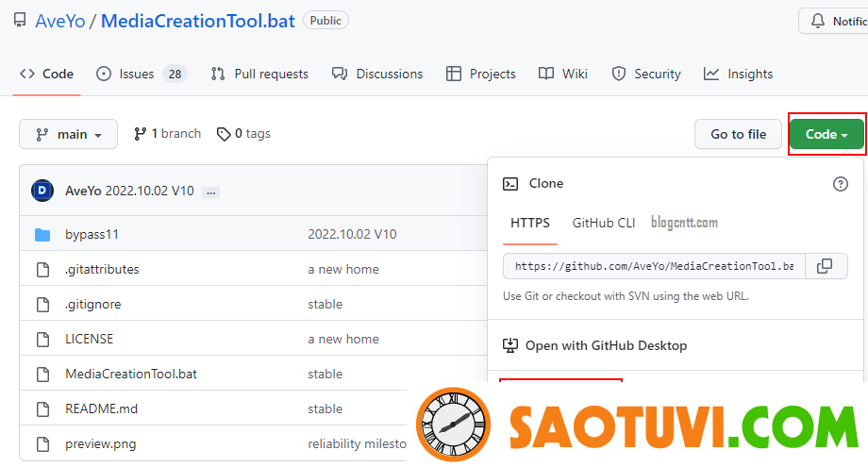Click the clone URL input field
The height and width of the screenshot is (467, 868).
[x=654, y=266]
